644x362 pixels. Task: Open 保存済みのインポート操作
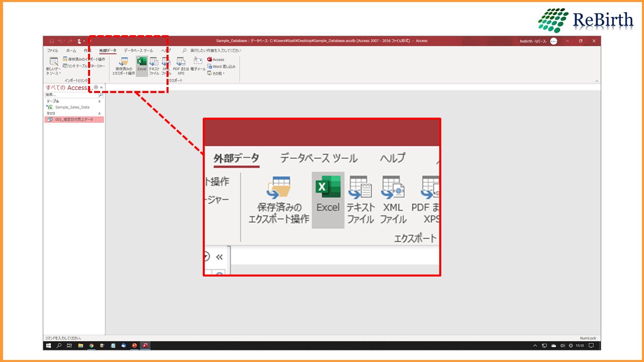(84, 59)
